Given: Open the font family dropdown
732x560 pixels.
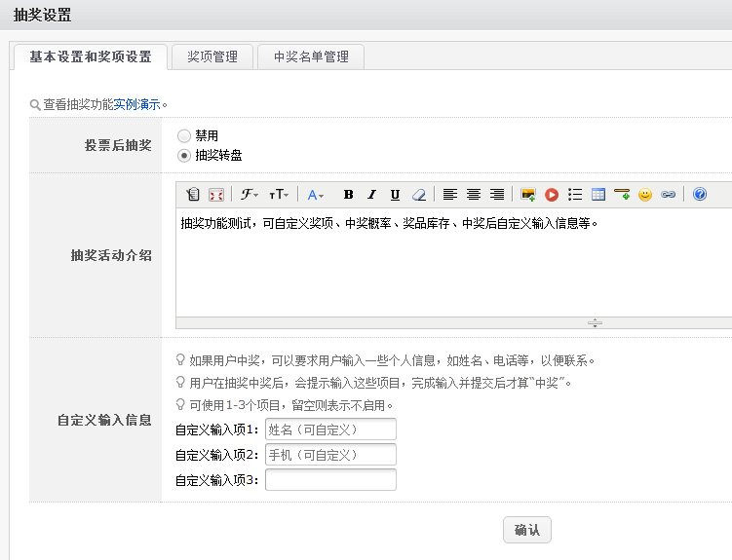Looking at the screenshot, I should [250, 195].
